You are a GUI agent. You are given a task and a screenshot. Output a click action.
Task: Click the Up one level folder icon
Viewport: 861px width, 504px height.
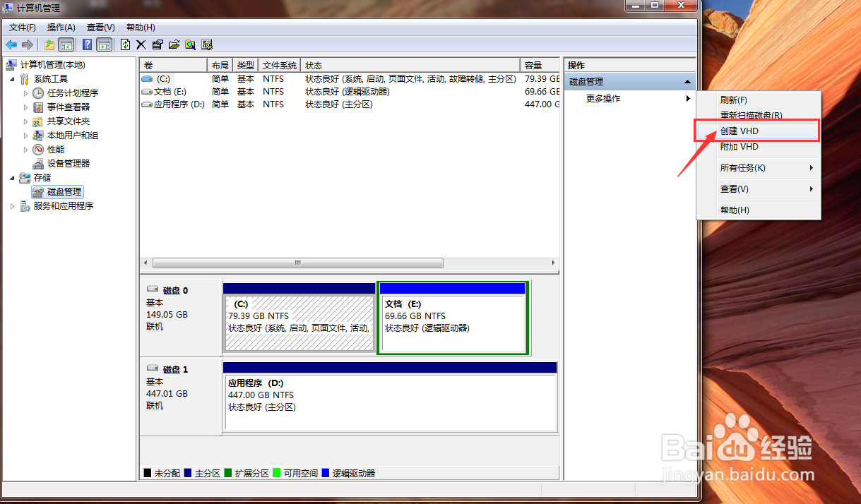point(49,44)
